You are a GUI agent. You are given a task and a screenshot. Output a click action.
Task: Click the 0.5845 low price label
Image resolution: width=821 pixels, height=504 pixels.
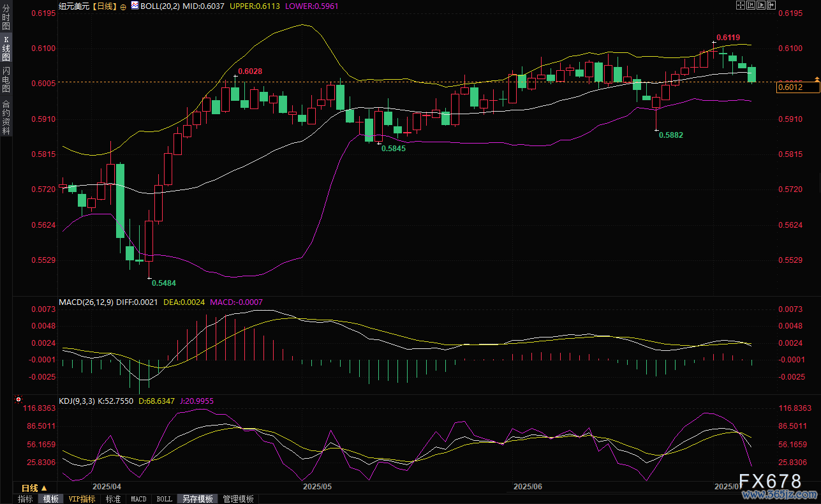point(394,147)
